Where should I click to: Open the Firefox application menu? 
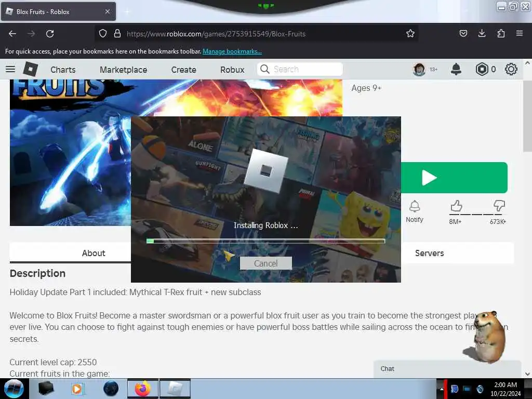520,33
